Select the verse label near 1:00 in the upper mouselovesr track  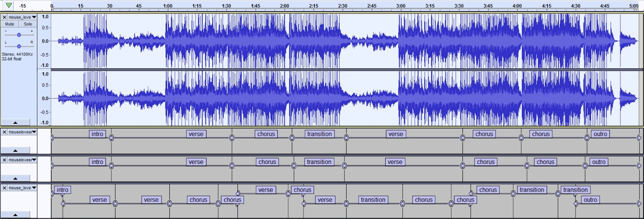coord(196,134)
